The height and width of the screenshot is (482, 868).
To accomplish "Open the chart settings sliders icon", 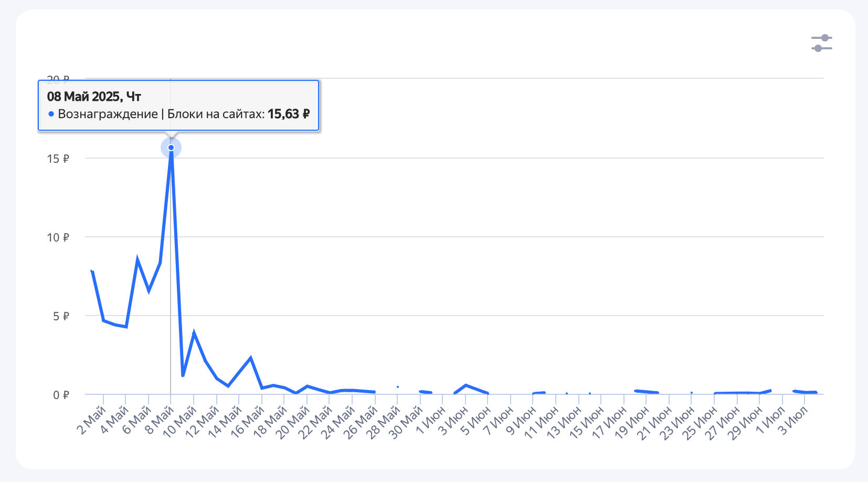I will (x=821, y=43).
